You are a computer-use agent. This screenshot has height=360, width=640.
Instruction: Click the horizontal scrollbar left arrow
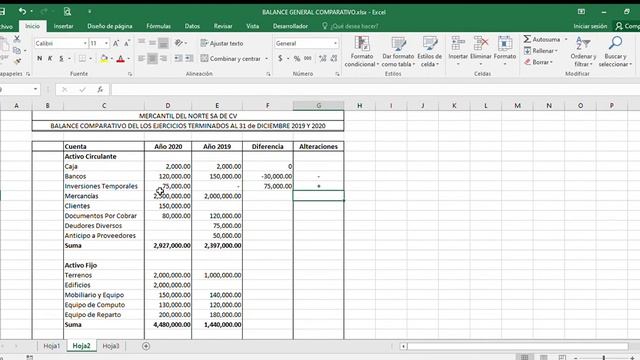click(x=403, y=346)
